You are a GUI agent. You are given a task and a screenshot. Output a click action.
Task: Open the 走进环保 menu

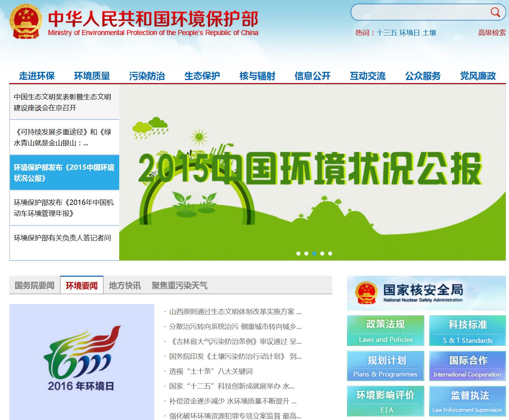(37, 76)
